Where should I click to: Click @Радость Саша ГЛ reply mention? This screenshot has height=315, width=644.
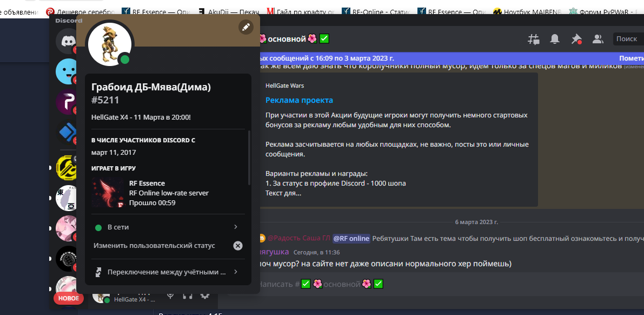299,238
